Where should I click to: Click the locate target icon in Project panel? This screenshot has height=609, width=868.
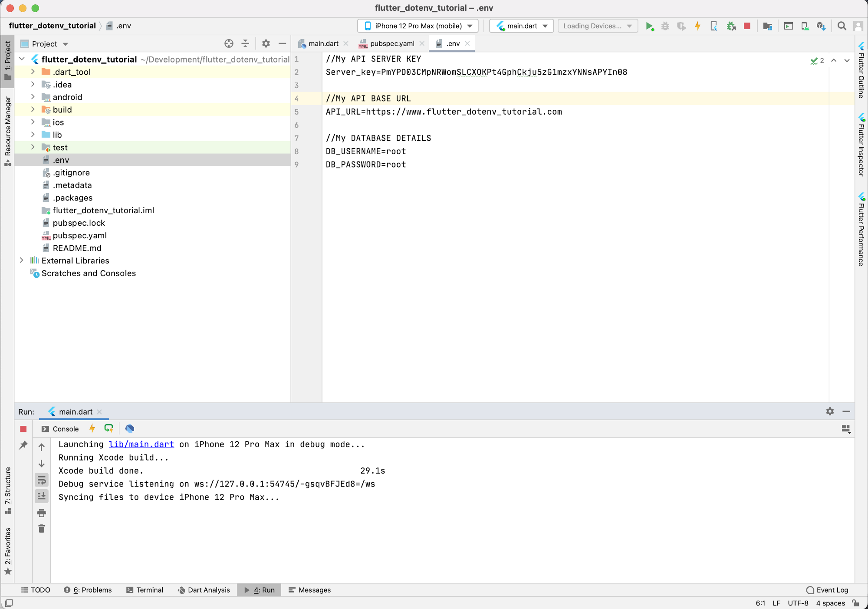pos(229,43)
